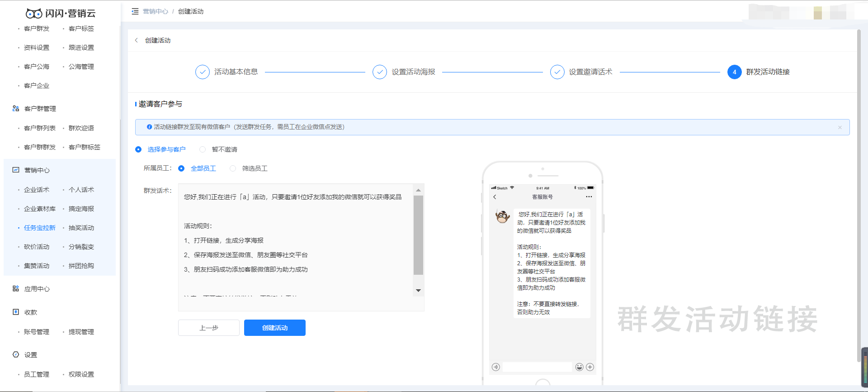Click the script textarea scroll-up arrow

418,190
